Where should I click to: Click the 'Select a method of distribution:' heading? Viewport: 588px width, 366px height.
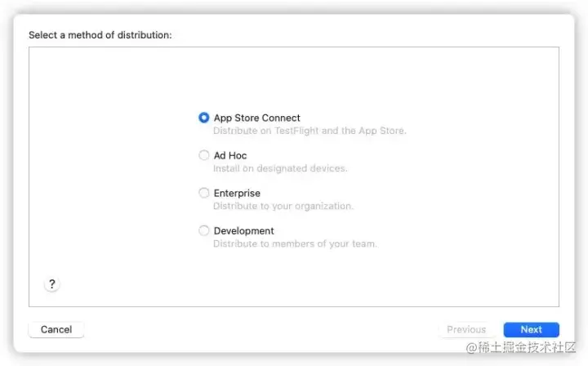(100, 35)
